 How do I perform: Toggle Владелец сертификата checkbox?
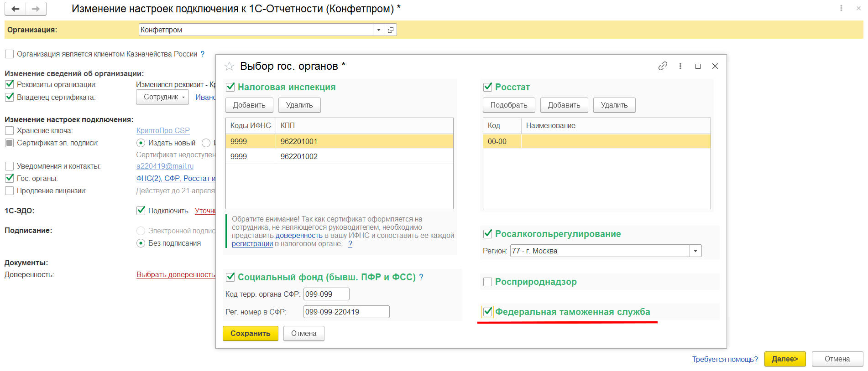(9, 97)
